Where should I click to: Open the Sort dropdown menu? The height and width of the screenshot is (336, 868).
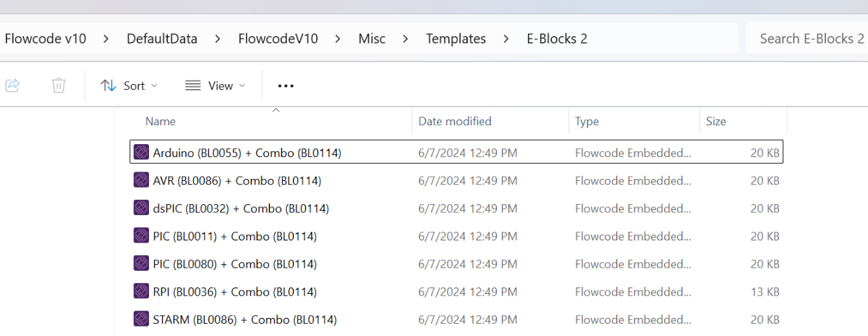pyautogui.click(x=129, y=85)
